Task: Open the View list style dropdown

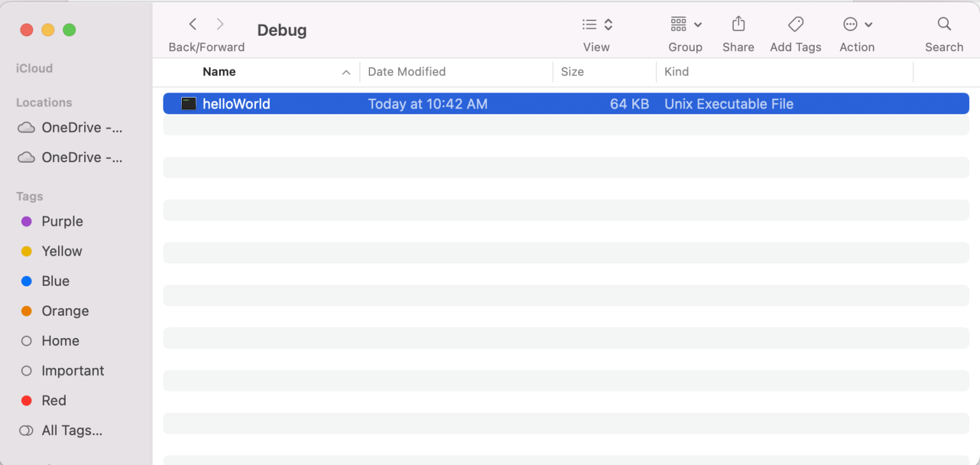Action: click(597, 24)
